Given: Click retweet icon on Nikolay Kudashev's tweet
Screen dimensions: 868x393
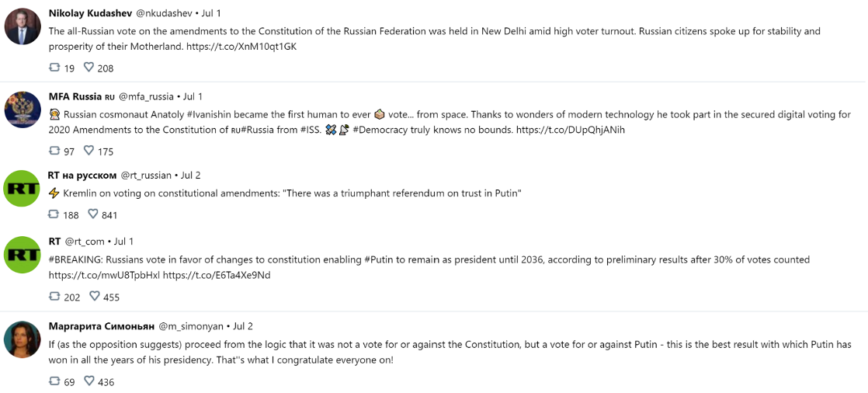Looking at the screenshot, I should (x=54, y=68).
